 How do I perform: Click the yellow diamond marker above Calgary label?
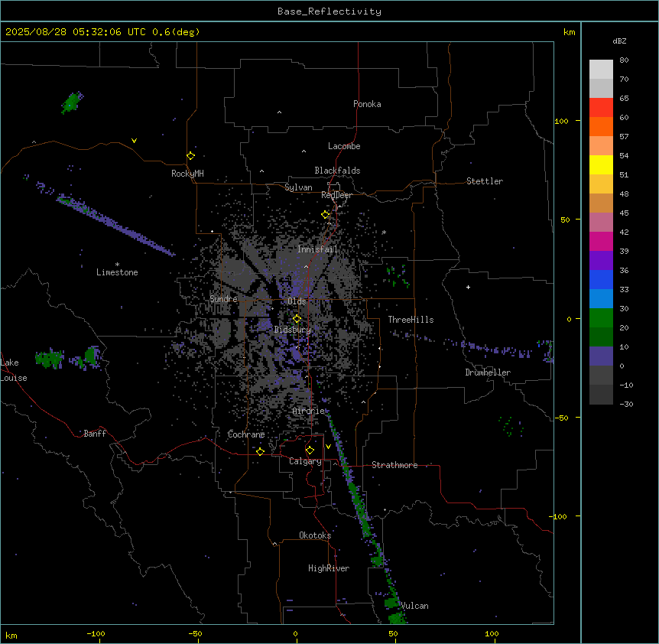click(310, 450)
